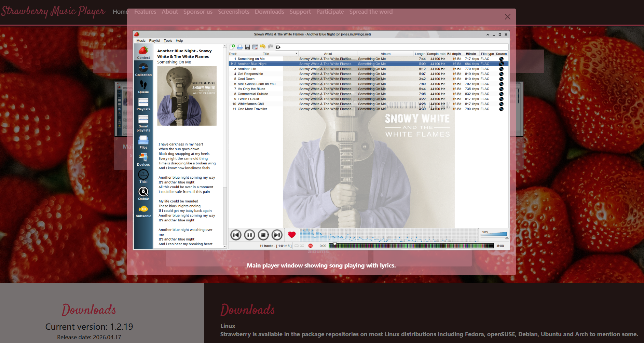This screenshot has width=644, height=343.
Task: Click the grey redo arrow icon
Action: point(270,47)
